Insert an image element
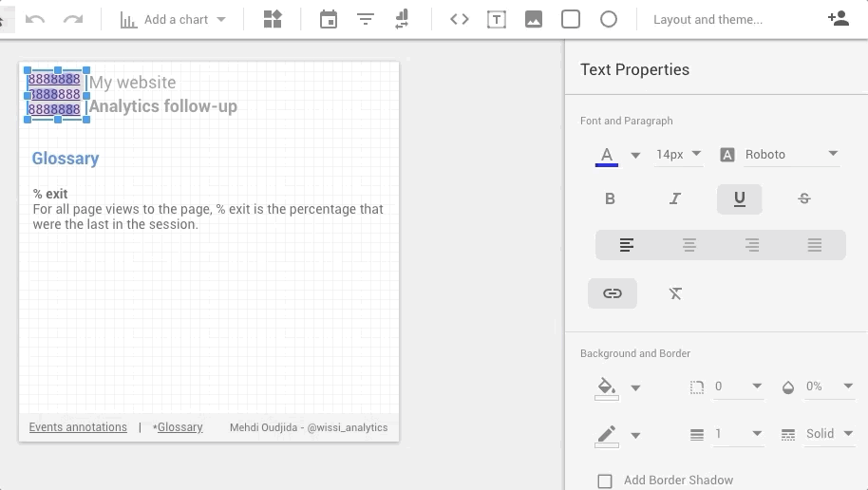 534,19
